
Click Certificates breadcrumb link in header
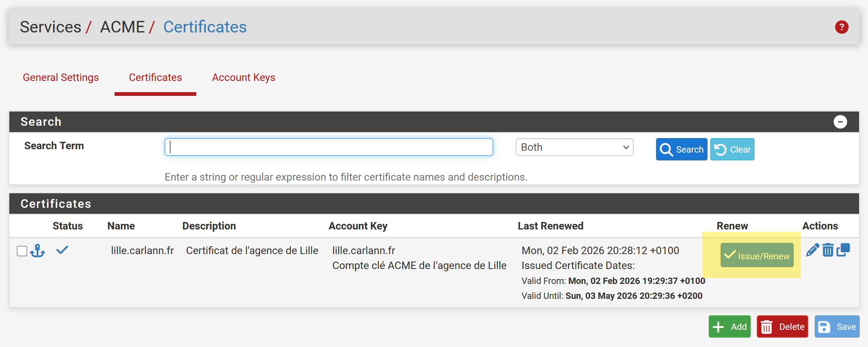point(205,27)
